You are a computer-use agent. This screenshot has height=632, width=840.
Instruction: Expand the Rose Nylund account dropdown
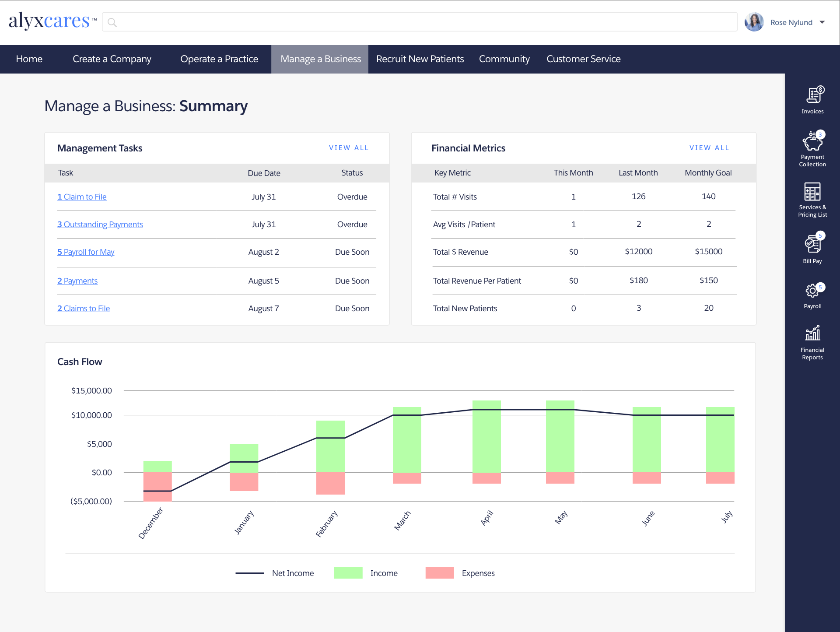coord(822,22)
